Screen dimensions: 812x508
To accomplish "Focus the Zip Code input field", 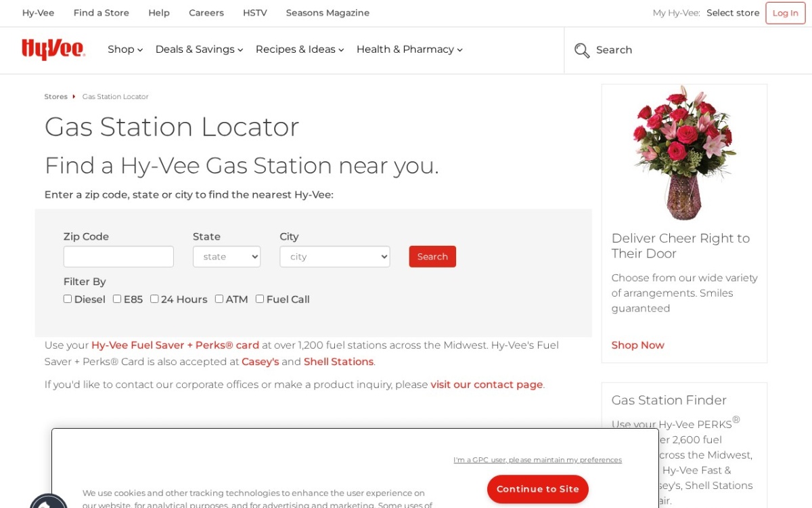I will pos(118,257).
